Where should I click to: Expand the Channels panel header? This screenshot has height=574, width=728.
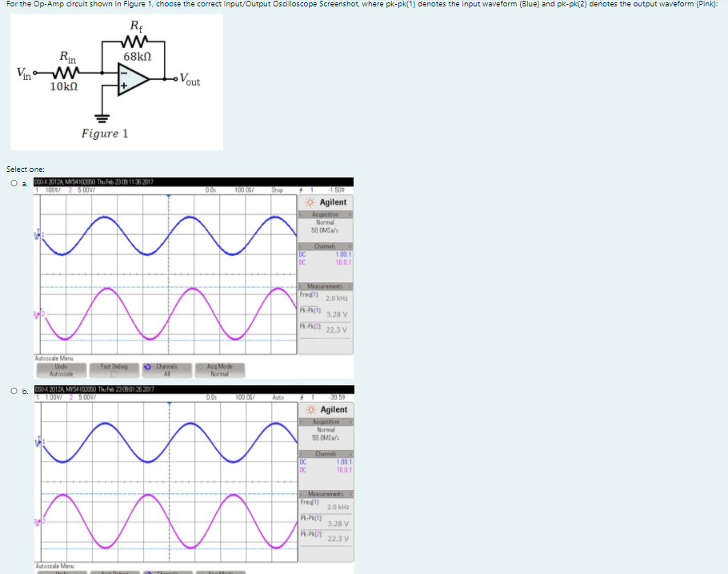click(x=325, y=245)
